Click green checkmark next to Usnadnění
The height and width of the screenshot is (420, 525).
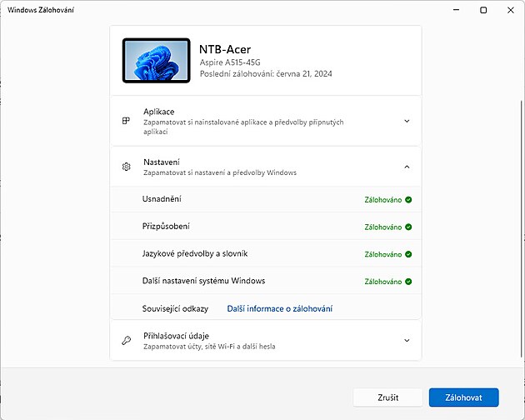click(408, 200)
